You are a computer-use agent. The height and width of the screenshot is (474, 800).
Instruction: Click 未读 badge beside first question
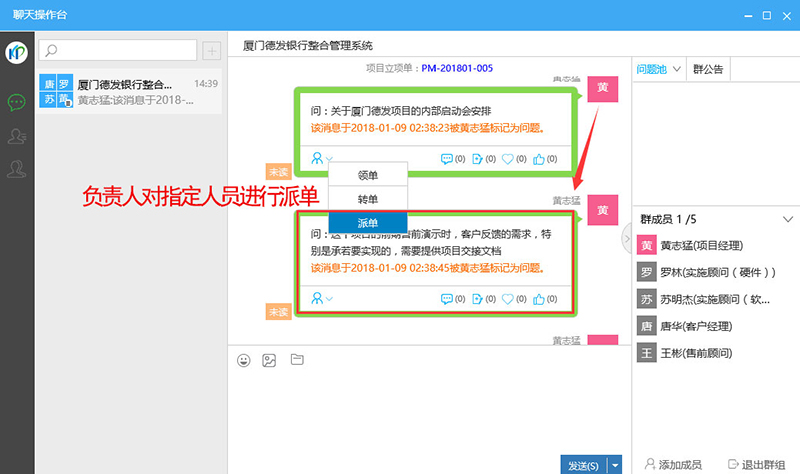tap(279, 172)
